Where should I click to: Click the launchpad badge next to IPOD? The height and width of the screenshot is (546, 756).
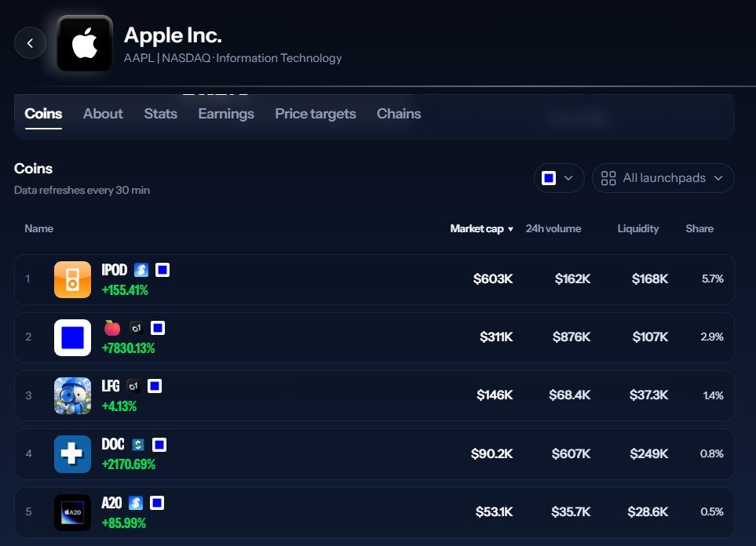(x=141, y=270)
